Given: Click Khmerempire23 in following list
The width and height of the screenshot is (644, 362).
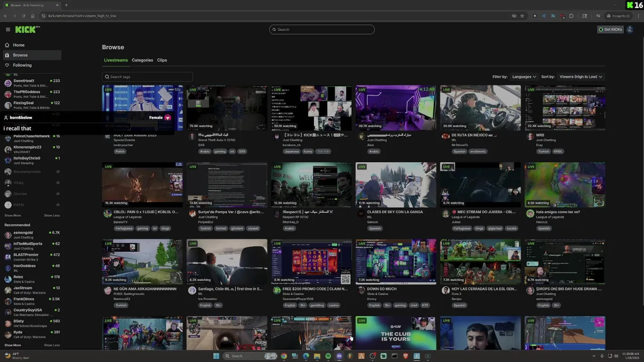Looking at the screenshot, I should (x=32, y=149).
